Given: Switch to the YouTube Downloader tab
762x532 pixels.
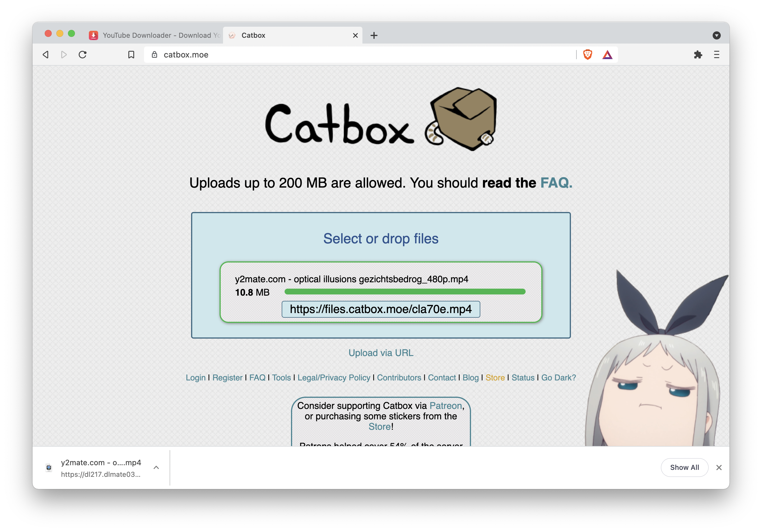Looking at the screenshot, I should (x=155, y=35).
